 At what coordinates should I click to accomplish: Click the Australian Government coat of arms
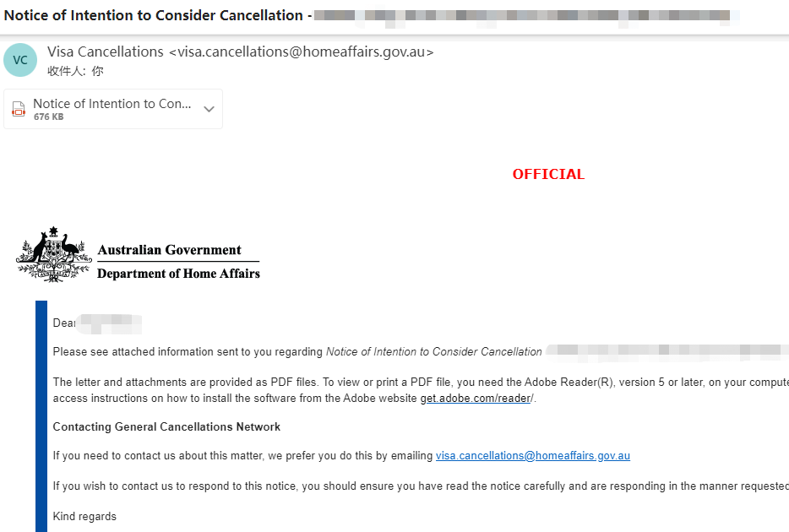point(54,254)
